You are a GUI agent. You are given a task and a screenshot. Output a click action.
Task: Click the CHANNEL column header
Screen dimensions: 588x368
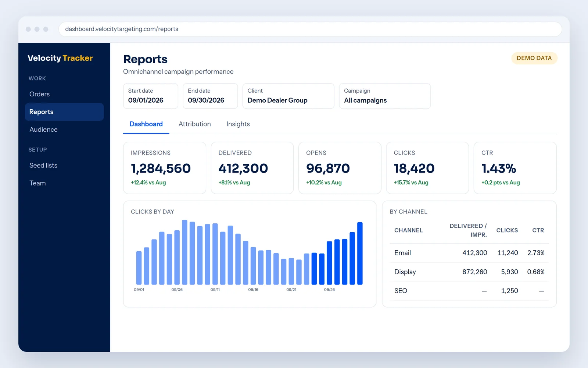pyautogui.click(x=409, y=230)
